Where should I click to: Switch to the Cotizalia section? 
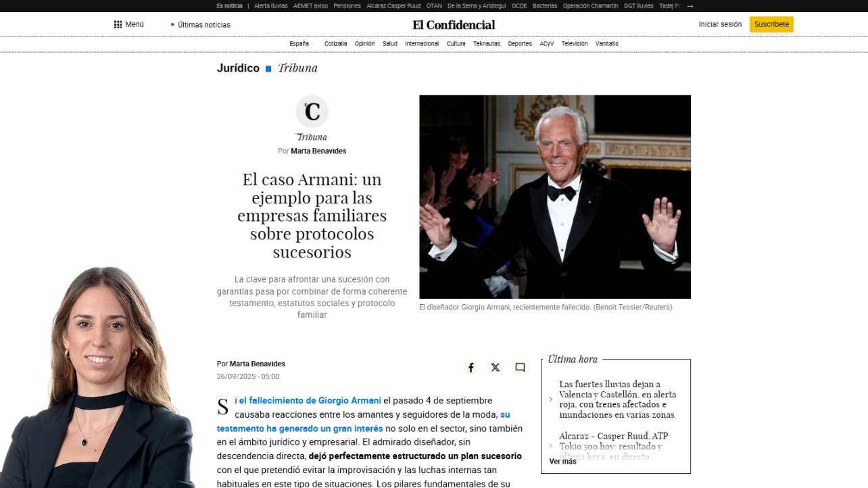tap(335, 43)
